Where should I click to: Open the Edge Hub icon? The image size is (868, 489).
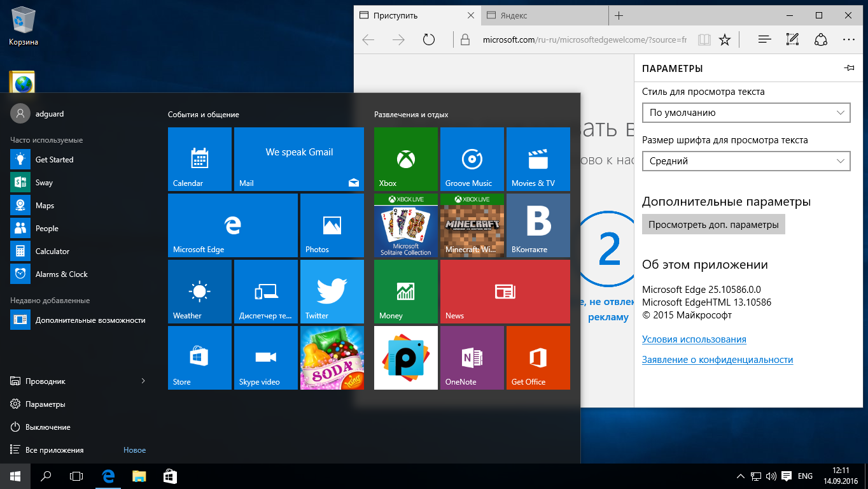point(766,40)
